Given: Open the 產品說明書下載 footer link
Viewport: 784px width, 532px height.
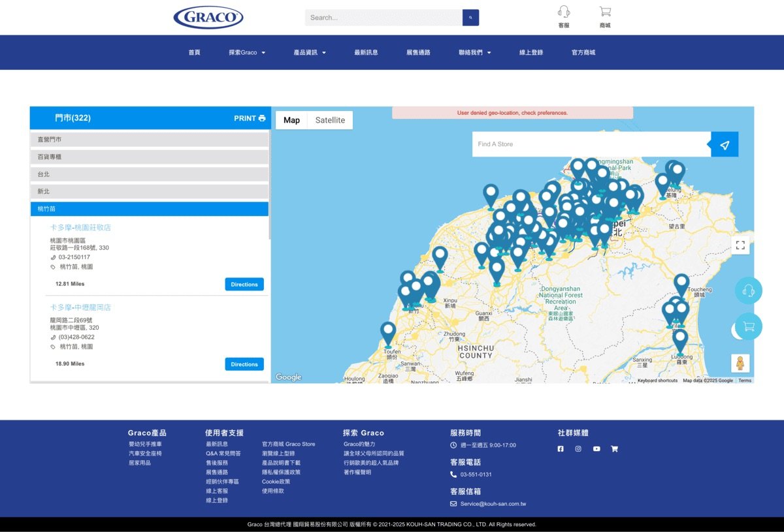Looking at the screenshot, I should [281, 463].
